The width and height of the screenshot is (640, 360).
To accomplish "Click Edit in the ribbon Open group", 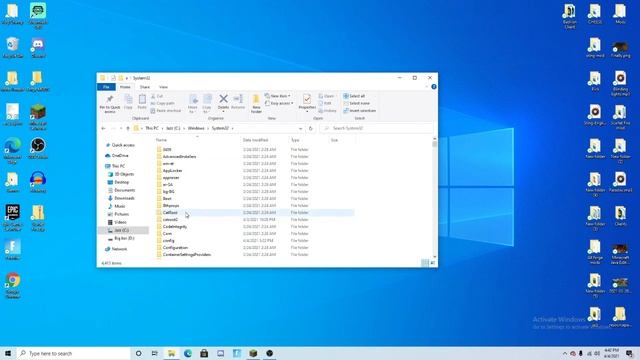I will tap(325, 103).
